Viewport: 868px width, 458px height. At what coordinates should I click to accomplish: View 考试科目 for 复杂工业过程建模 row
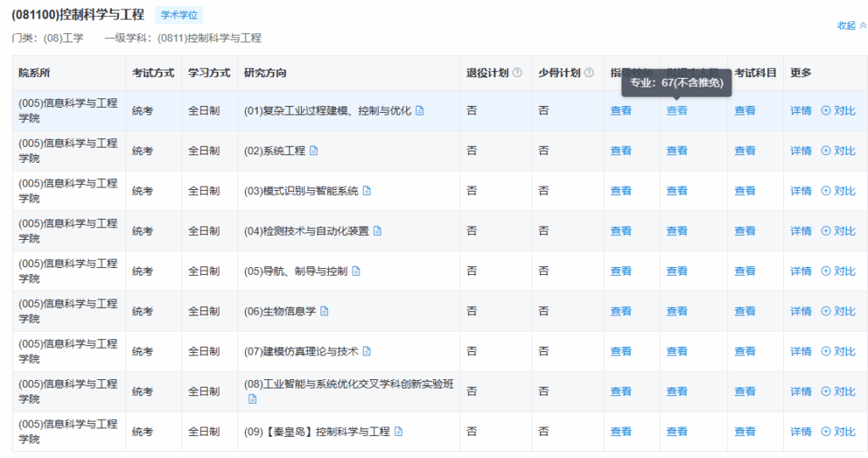point(744,110)
